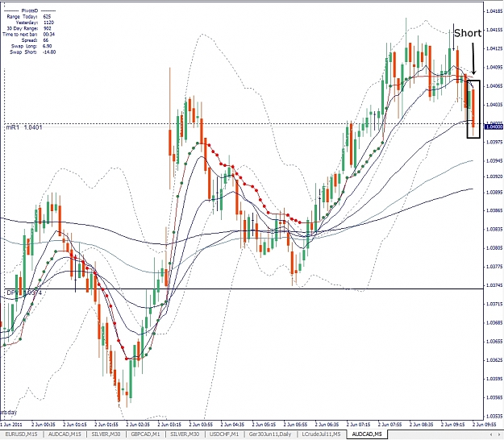Click price axis value 1.04185
This screenshot has width=504, height=440.
tap(494, 11)
